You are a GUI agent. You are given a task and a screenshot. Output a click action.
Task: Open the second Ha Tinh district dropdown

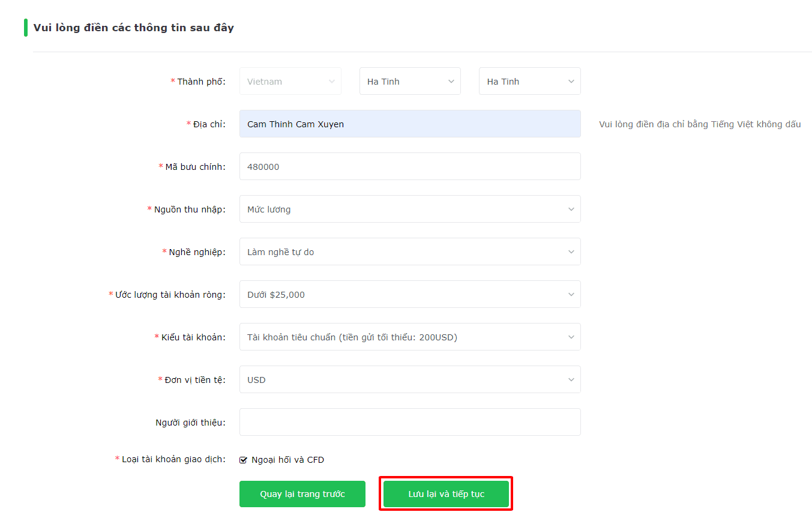click(529, 81)
